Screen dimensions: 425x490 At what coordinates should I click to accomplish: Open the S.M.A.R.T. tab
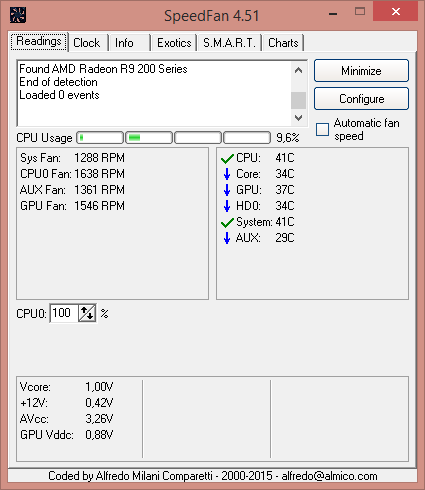pyautogui.click(x=229, y=43)
